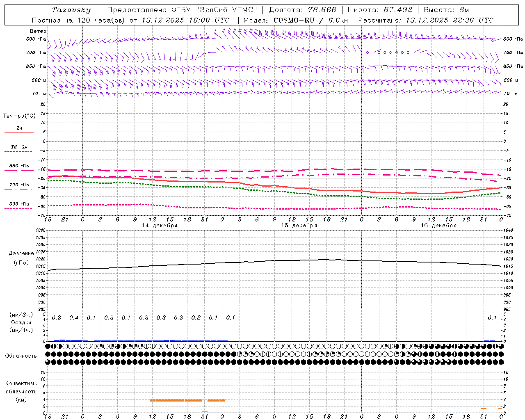Click the "0.4" precipitation amount value
The width and height of the screenshot is (525, 420).
[x=74, y=318]
